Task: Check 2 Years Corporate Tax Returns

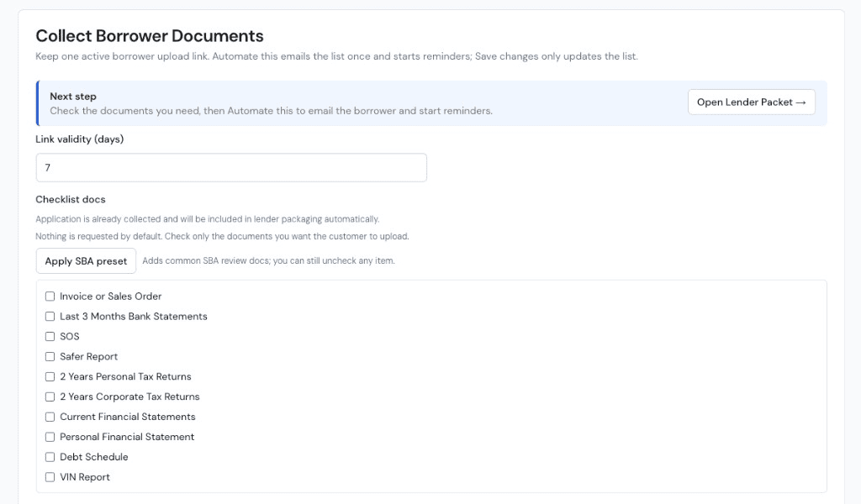Action: pos(50,397)
